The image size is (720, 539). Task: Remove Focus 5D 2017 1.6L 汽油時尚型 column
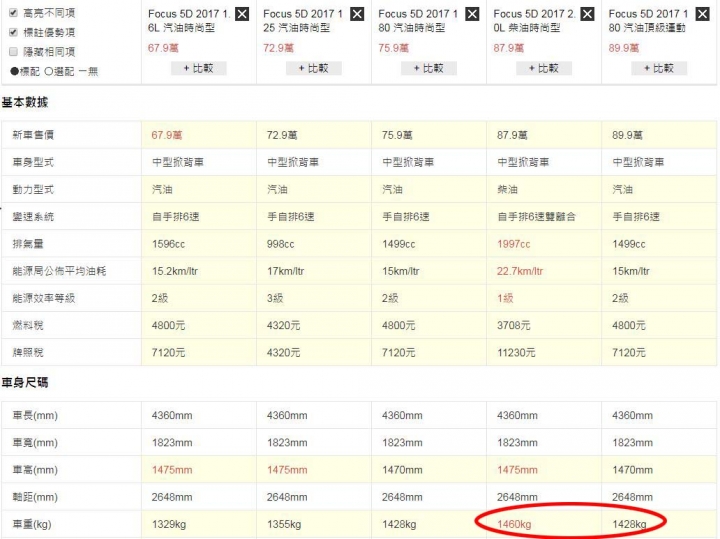242,14
